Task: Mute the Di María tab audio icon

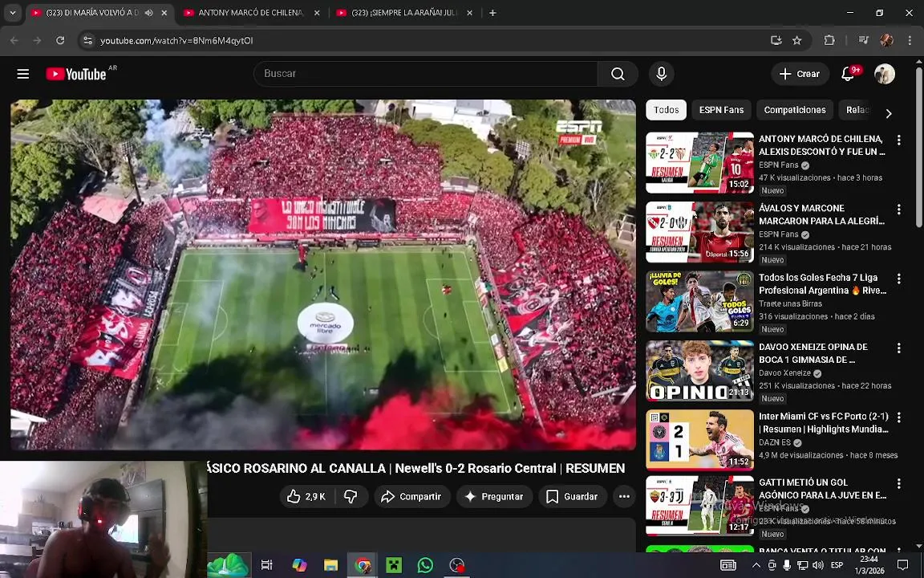Action: (149, 12)
